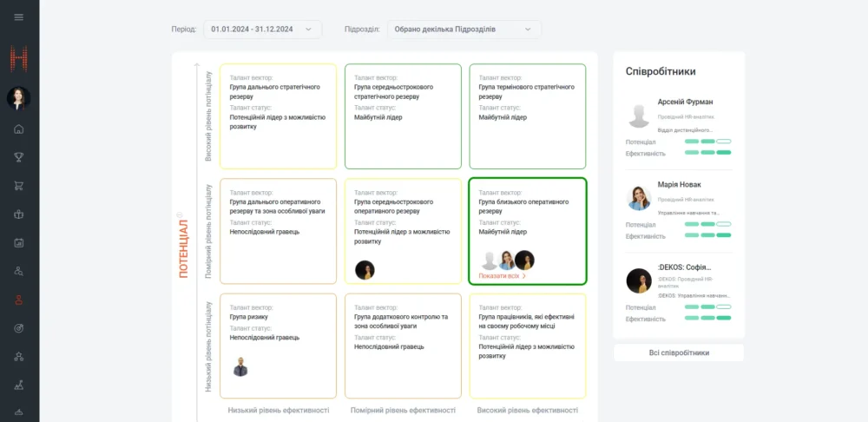Screen dimensions: 868x422
Task: Select employee avatar in Група ризику cell
Action: coord(240,366)
